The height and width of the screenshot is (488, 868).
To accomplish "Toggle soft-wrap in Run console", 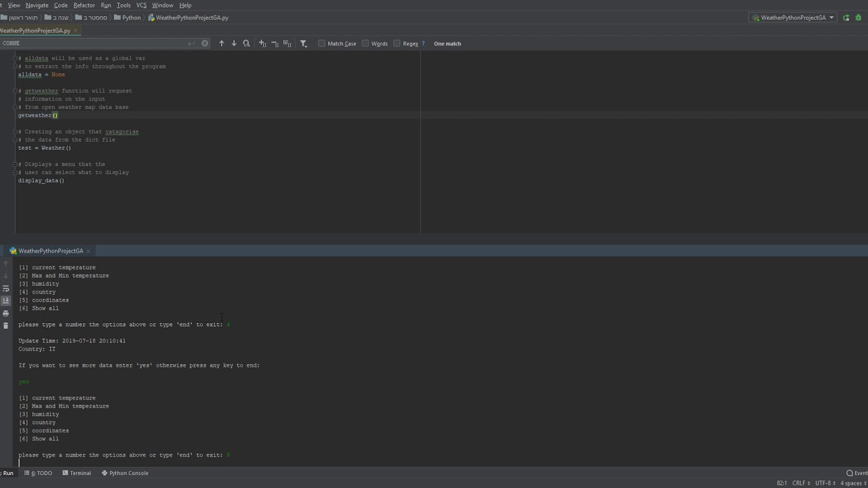I will pyautogui.click(x=6, y=288).
